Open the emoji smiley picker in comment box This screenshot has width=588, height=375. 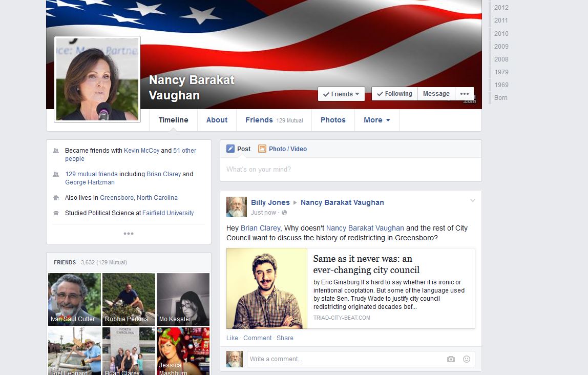467,359
